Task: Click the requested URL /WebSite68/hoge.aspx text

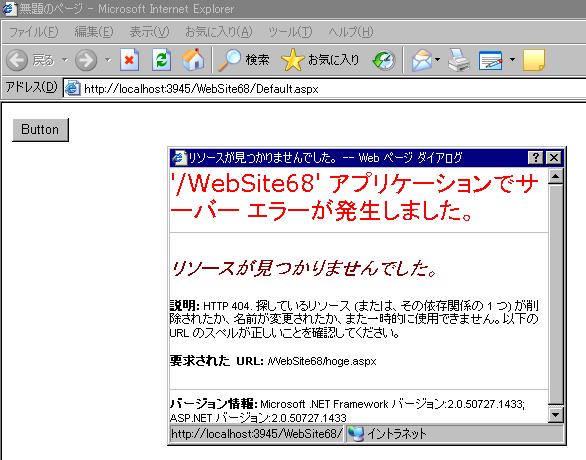Action: pos(322,361)
